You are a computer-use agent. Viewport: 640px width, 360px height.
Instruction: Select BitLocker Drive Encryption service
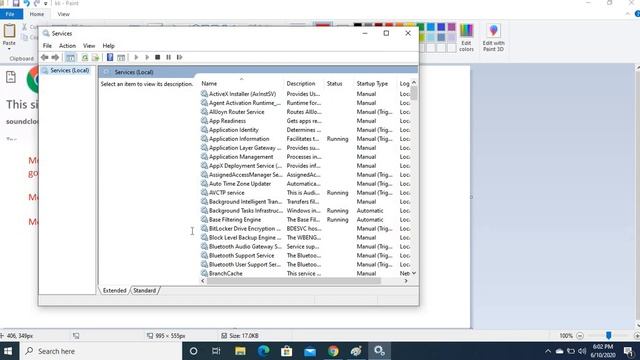(245, 229)
